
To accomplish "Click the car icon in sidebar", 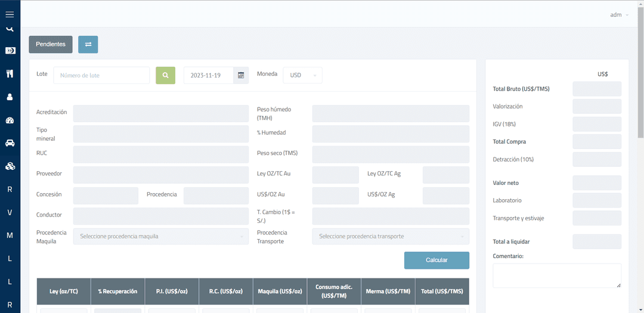I will (10, 143).
